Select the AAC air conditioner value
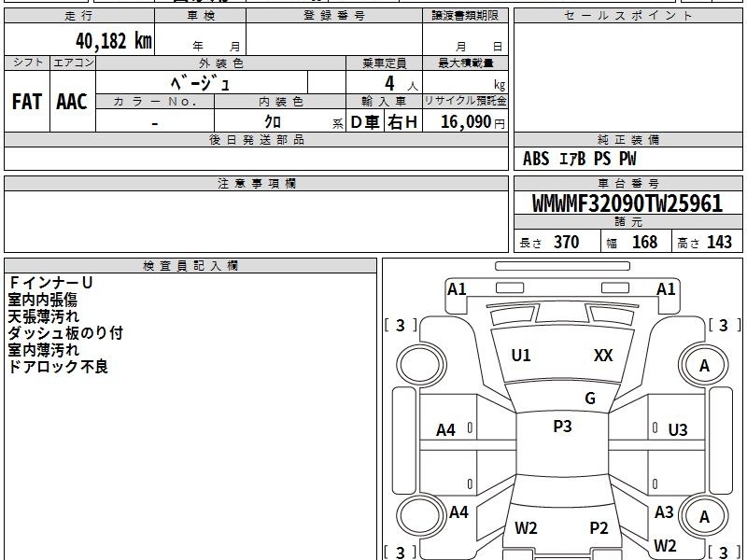Viewport: 747px width, 560px height. [72, 102]
